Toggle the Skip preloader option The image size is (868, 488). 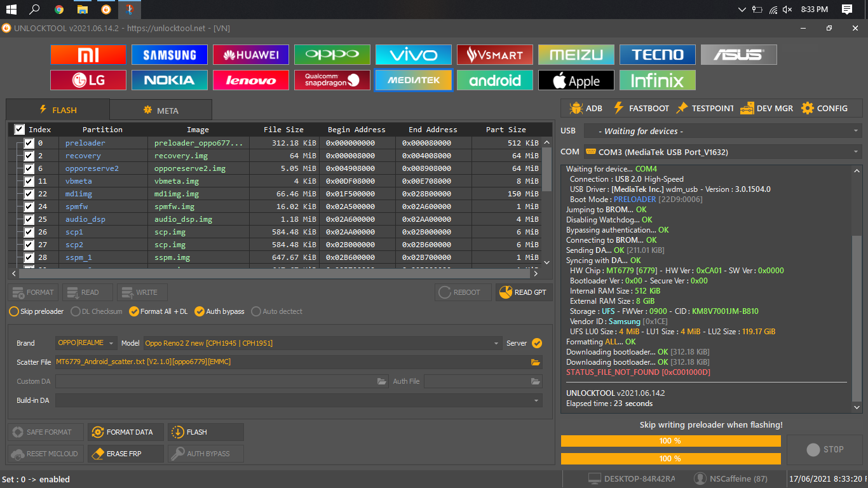(36, 311)
